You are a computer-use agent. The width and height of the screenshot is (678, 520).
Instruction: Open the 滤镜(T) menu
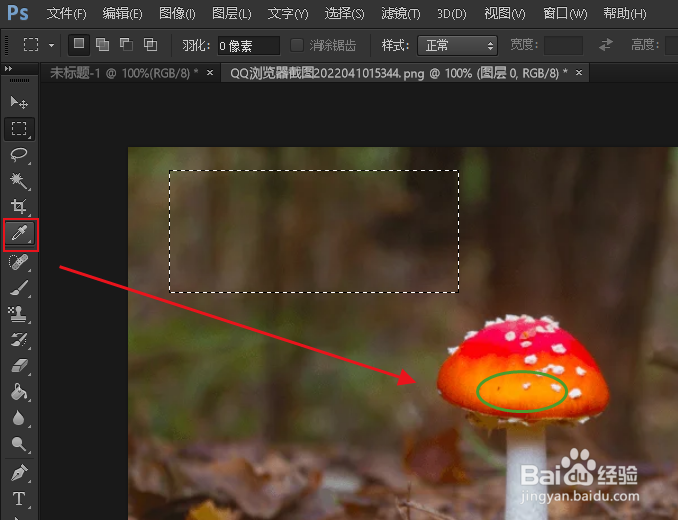[400, 14]
